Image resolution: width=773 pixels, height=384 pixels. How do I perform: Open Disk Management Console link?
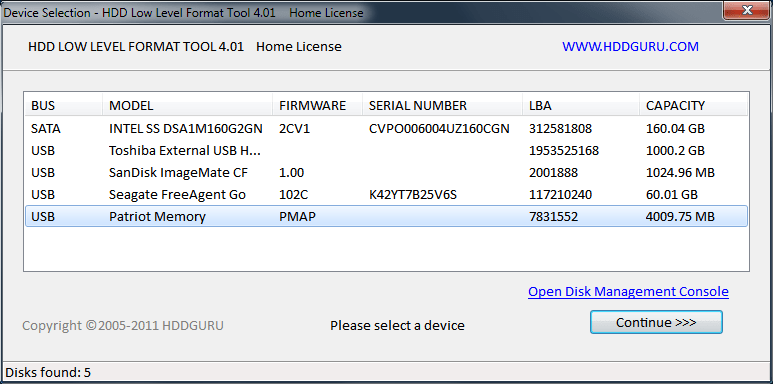[628, 291]
